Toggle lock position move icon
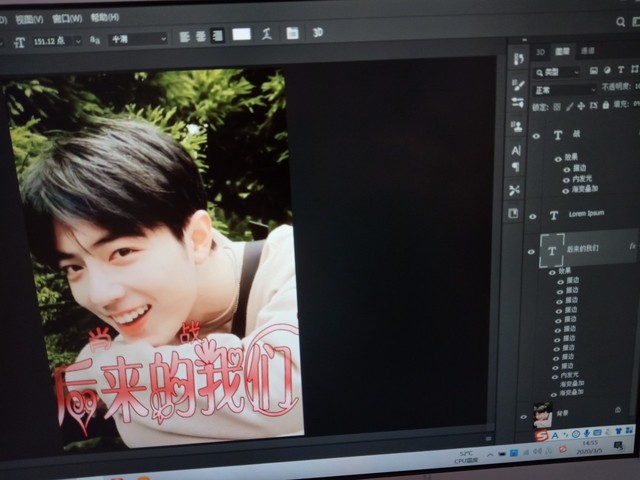The width and height of the screenshot is (640, 480). pos(581,106)
